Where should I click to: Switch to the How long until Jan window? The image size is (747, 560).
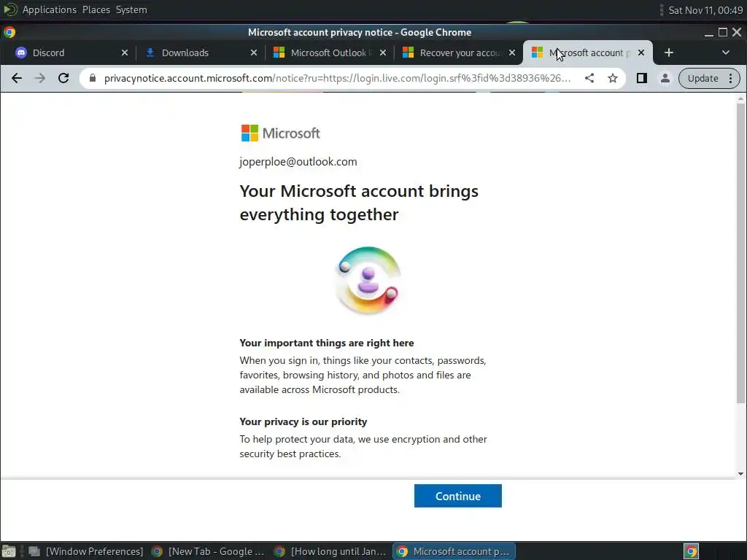330,551
